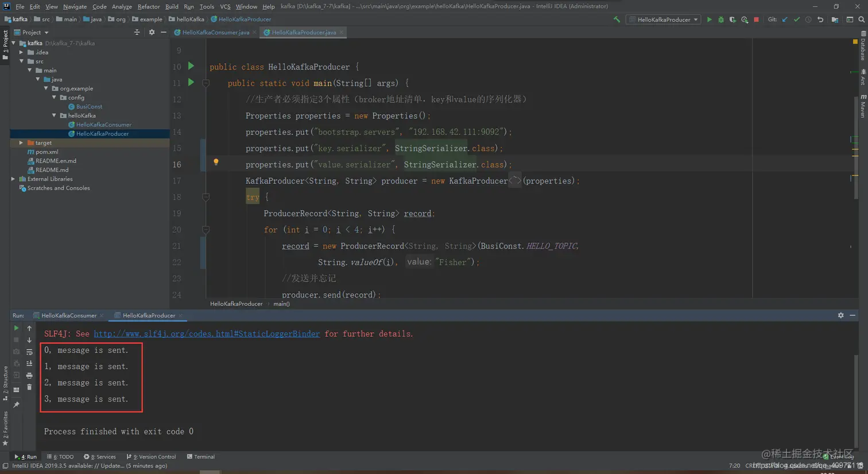Toggle soft-wrap in the Run console
Screen dimensions: 868x474
[29, 352]
